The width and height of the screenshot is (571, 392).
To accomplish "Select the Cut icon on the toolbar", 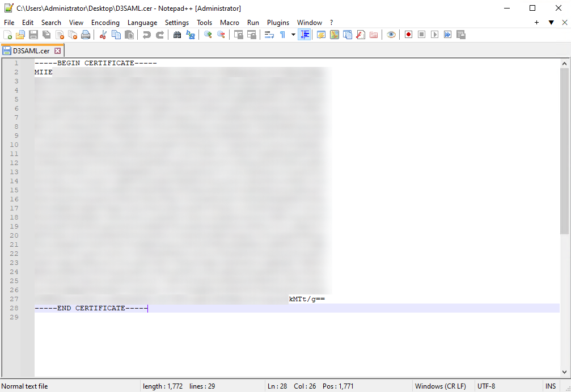I will tap(102, 35).
